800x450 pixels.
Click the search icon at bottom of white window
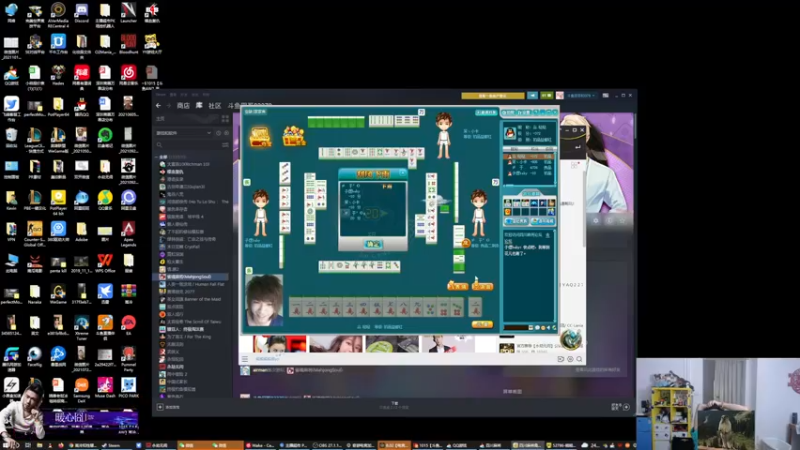pyautogui.click(x=579, y=359)
